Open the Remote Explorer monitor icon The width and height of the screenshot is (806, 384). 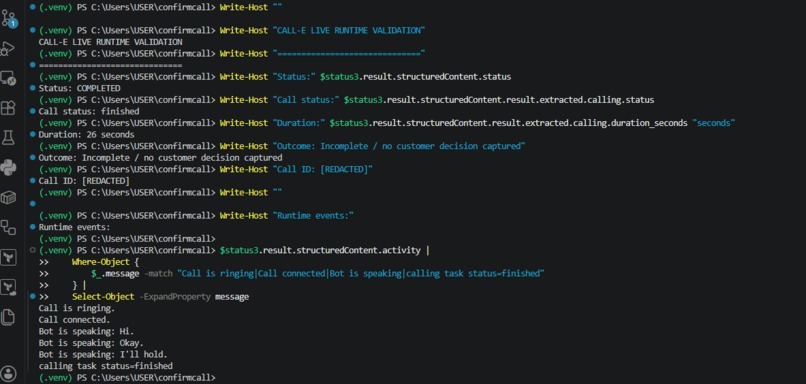coord(8,79)
